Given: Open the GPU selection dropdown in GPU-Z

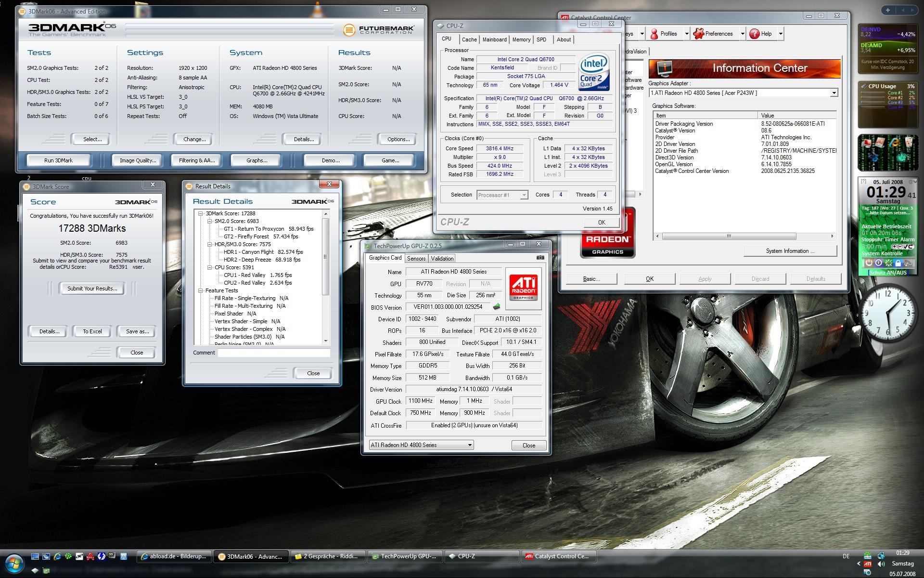Looking at the screenshot, I should 470,445.
